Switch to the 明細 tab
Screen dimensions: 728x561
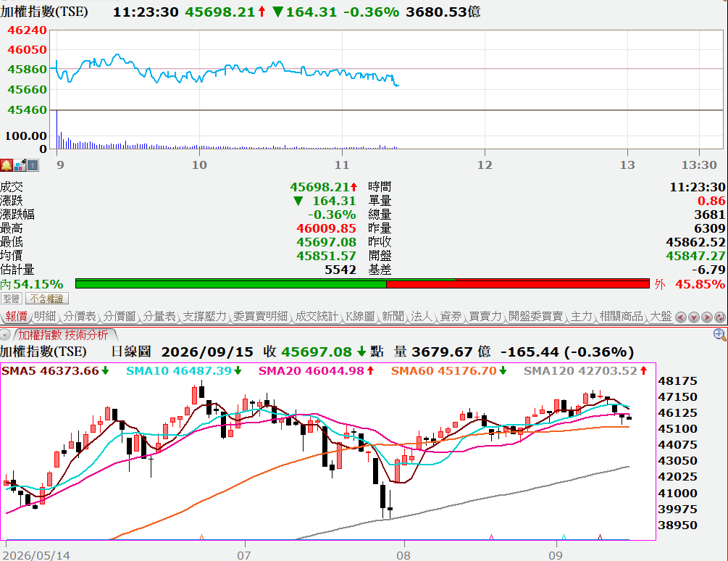tap(45, 316)
